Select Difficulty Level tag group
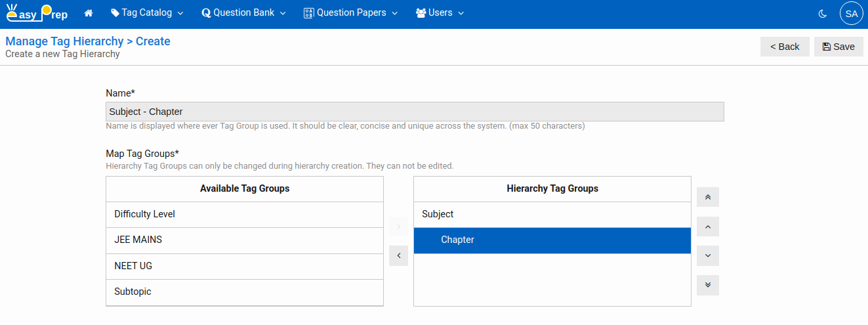 tap(245, 215)
